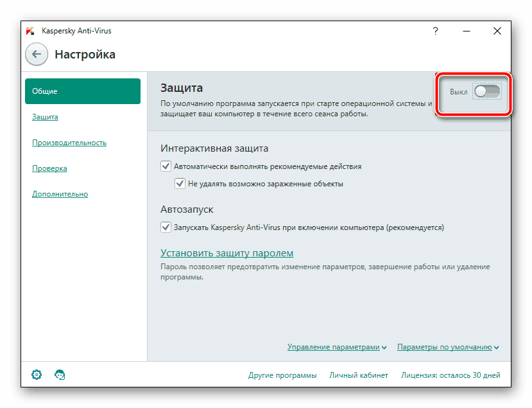Viewport: 532px width, 408px height.
Task: Open the Проверка settings section
Action: pos(49,168)
